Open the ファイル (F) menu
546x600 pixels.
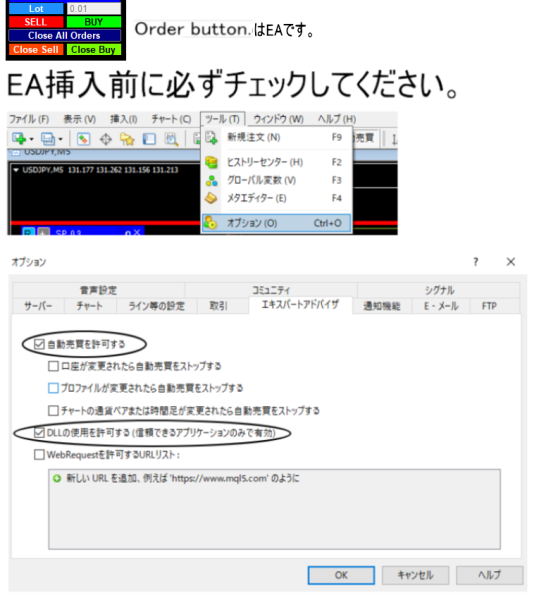pyautogui.click(x=29, y=119)
